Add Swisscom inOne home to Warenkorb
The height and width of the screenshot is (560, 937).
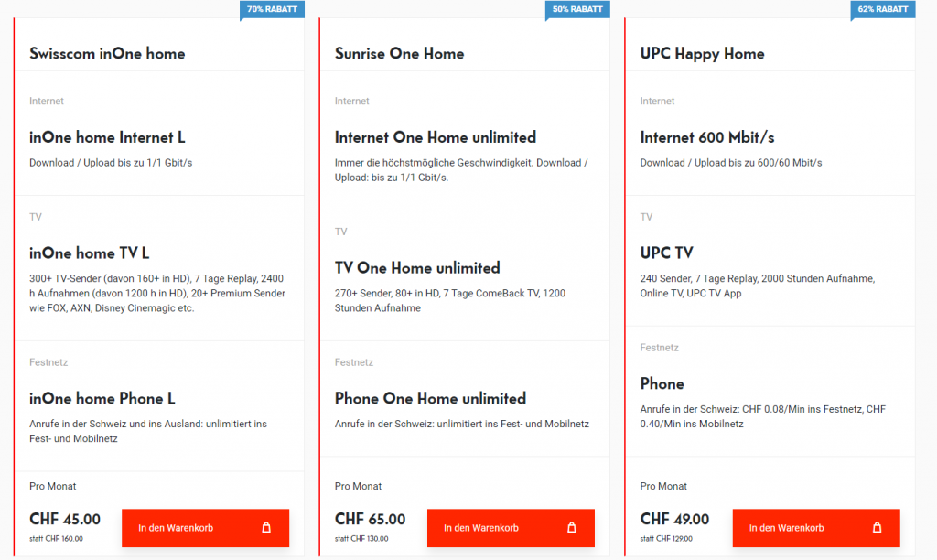tap(205, 528)
